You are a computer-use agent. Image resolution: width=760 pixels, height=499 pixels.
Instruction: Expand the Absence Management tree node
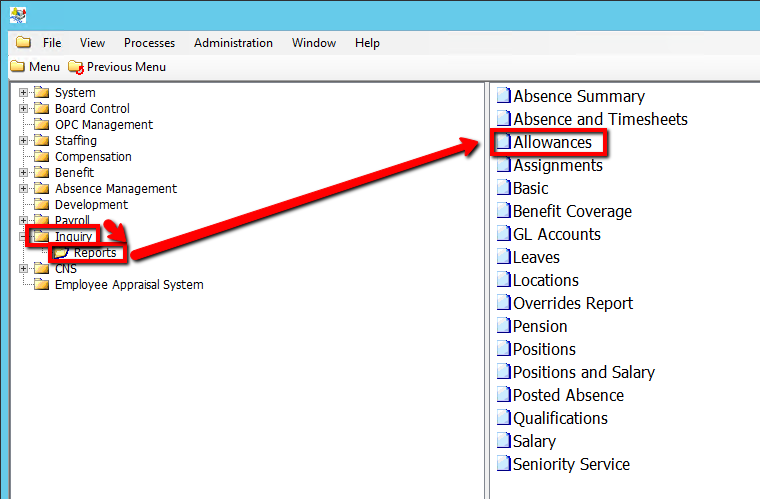tap(23, 189)
